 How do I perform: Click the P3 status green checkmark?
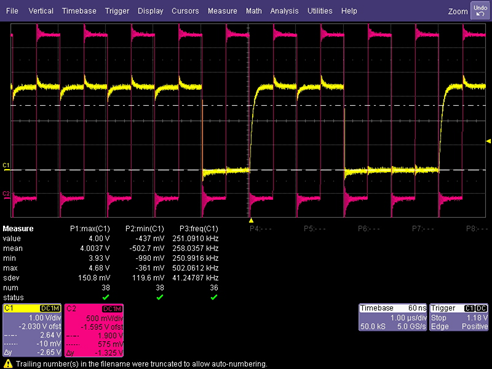[214, 297]
